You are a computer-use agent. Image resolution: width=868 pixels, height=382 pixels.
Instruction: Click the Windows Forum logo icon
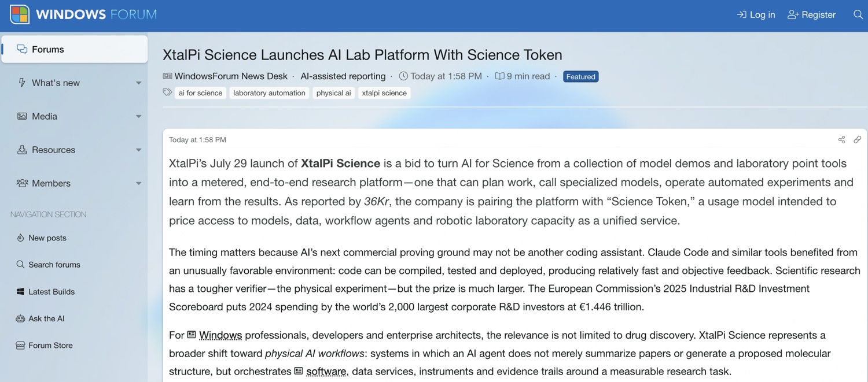19,14
